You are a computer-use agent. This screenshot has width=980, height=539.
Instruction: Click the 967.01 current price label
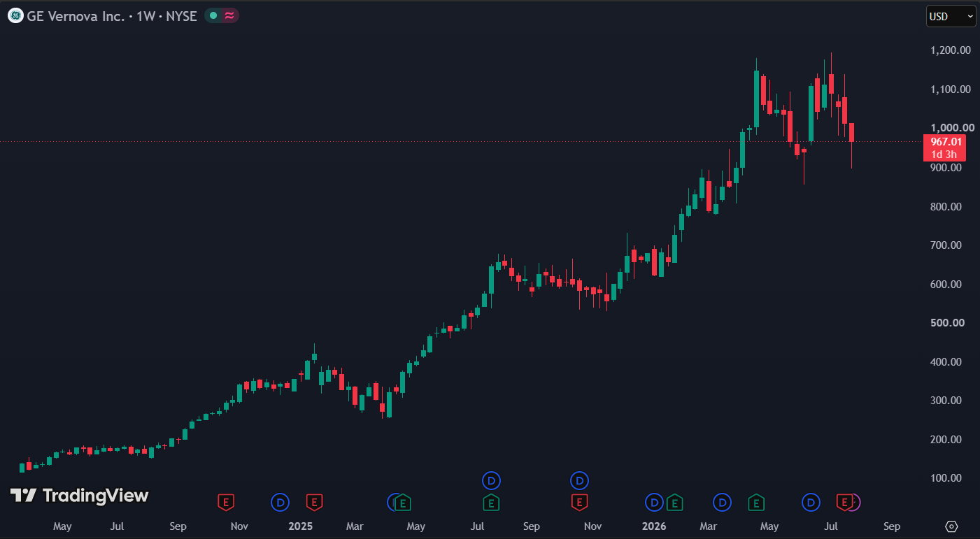(946, 141)
